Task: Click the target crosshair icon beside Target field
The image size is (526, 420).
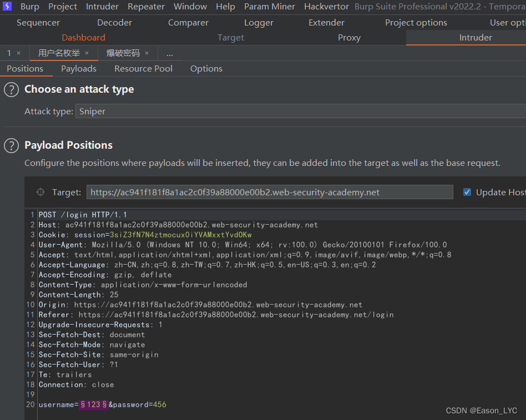Action: click(41, 192)
